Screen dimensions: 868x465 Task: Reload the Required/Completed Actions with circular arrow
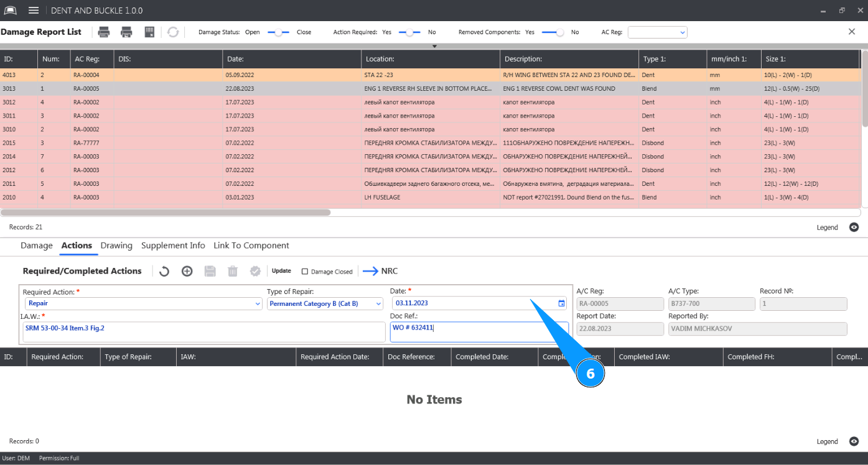click(164, 271)
